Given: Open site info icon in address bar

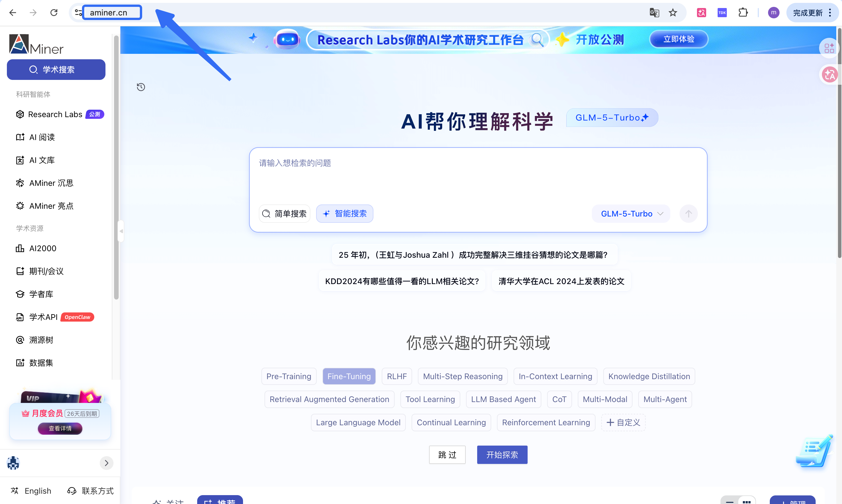Looking at the screenshot, I should 78,13.
